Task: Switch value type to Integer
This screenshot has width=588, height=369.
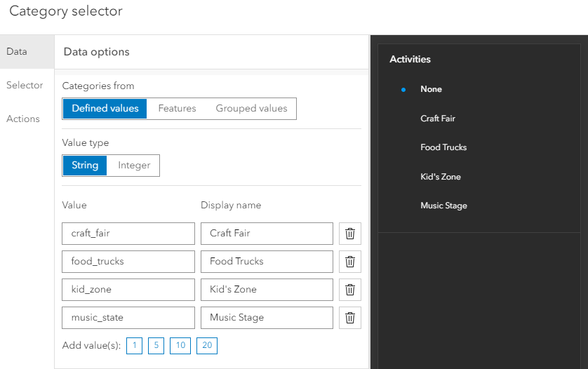Action: [134, 165]
